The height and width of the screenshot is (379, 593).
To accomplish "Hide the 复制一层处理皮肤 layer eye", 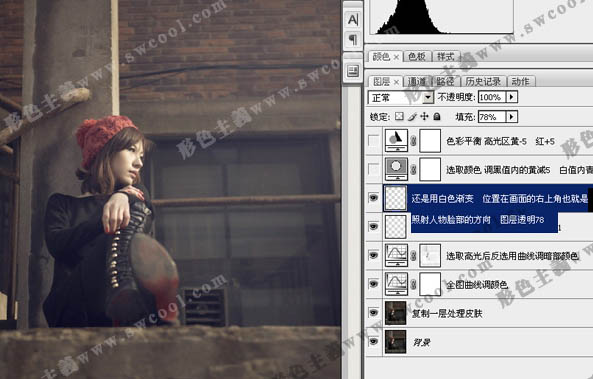I will 374,313.
